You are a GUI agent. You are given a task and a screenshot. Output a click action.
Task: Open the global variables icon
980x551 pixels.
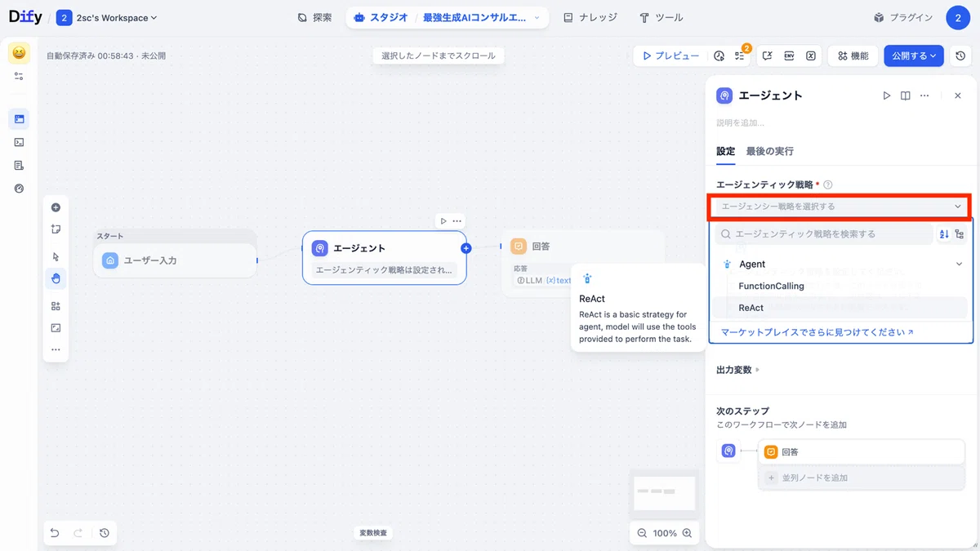810,56
